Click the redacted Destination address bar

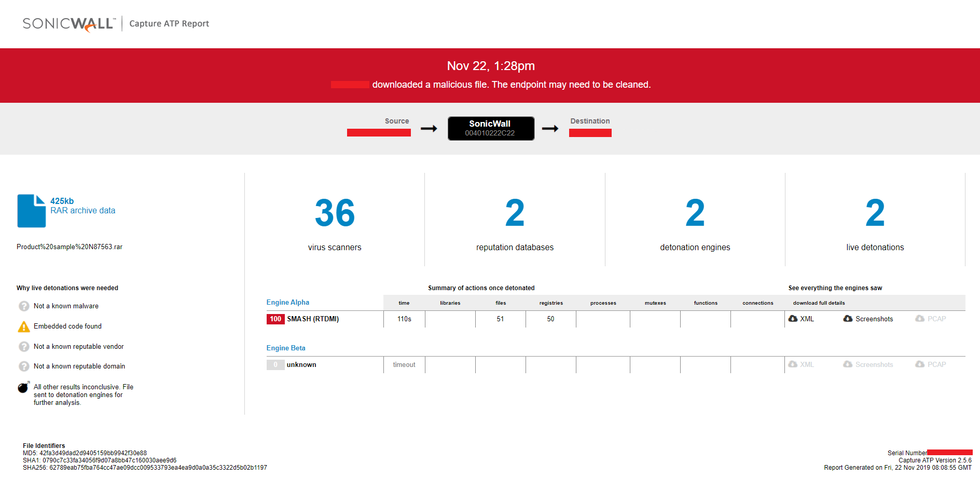pyautogui.click(x=590, y=133)
